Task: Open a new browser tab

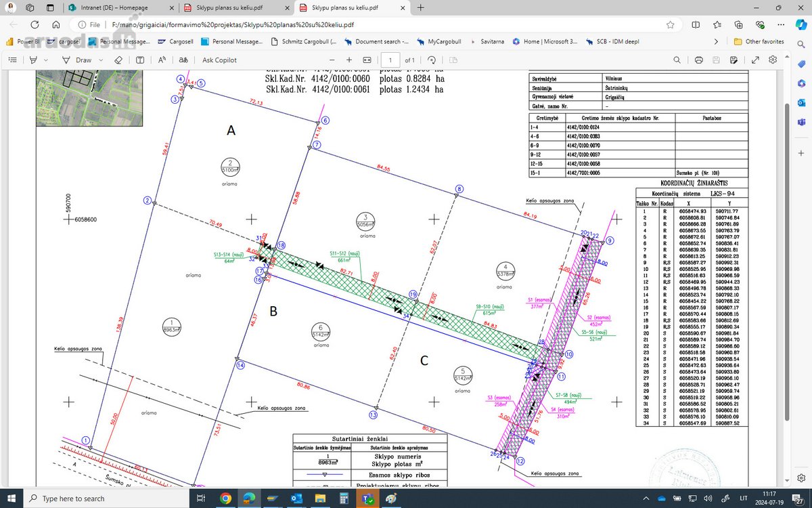Action: [421, 8]
